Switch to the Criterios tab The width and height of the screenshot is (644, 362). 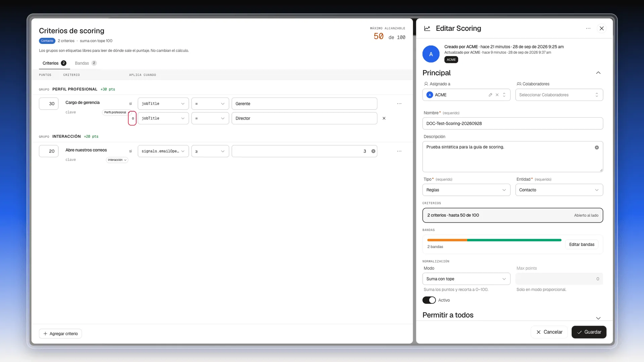pyautogui.click(x=54, y=63)
